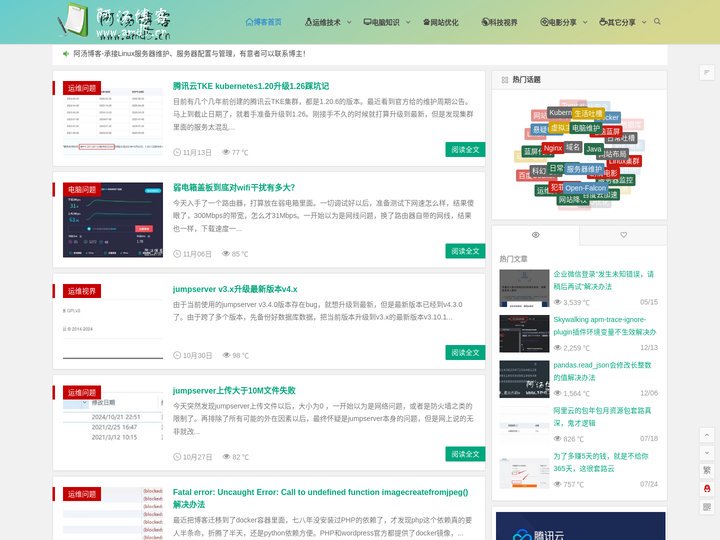Viewport: 720px width, 540px height.
Task: Open thumbnail of jumpserver upload article
Action: click(113, 423)
